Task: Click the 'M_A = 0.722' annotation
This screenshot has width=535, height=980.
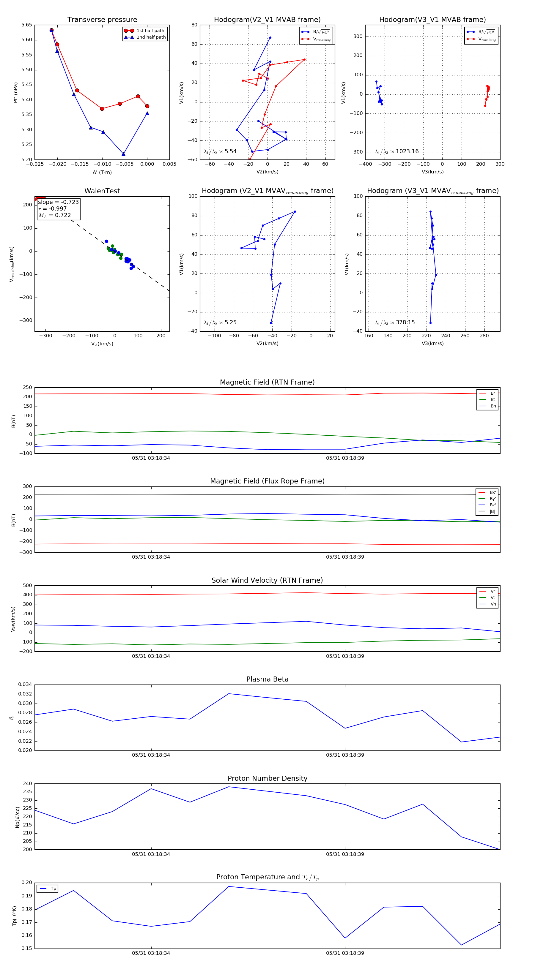Action: pyautogui.click(x=54, y=215)
